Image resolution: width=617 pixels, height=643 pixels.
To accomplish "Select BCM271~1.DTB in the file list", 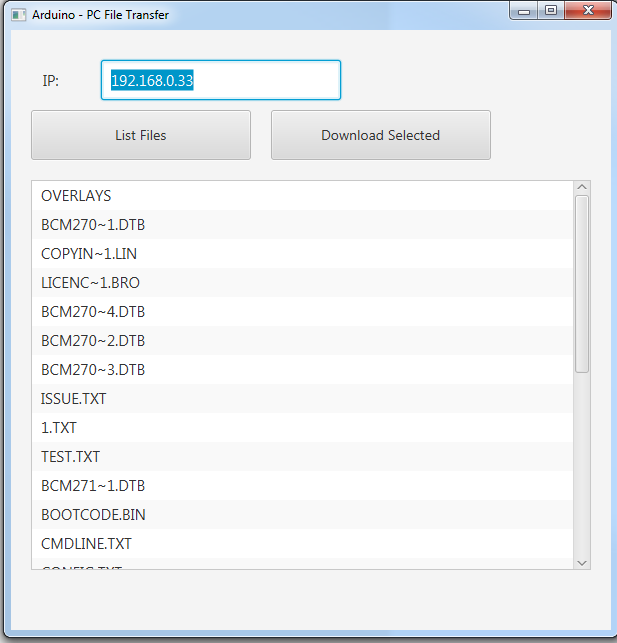I will tap(302, 486).
